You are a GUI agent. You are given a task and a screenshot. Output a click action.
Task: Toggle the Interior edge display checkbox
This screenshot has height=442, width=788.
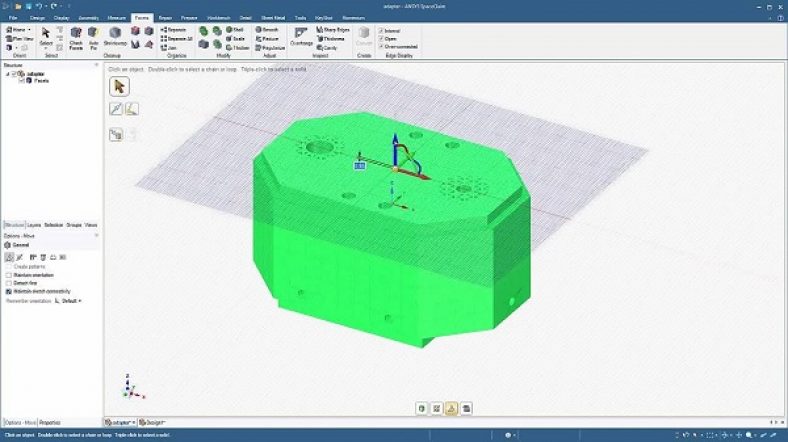click(381, 31)
